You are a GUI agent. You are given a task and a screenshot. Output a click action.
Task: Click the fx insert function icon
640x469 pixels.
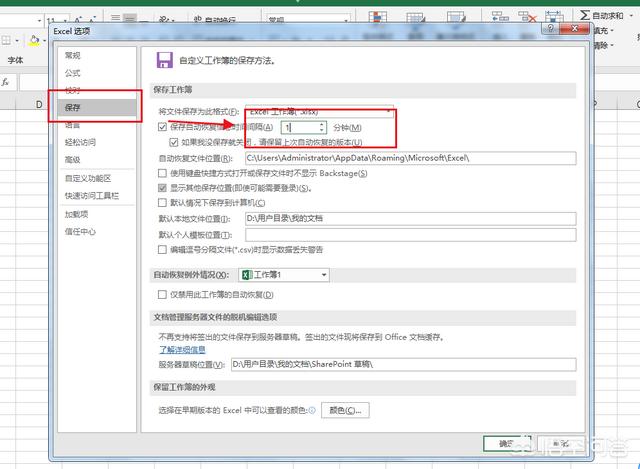5,82
